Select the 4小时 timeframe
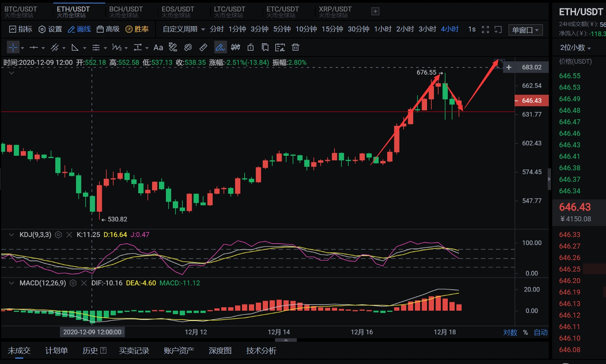The image size is (606, 364). (x=450, y=29)
